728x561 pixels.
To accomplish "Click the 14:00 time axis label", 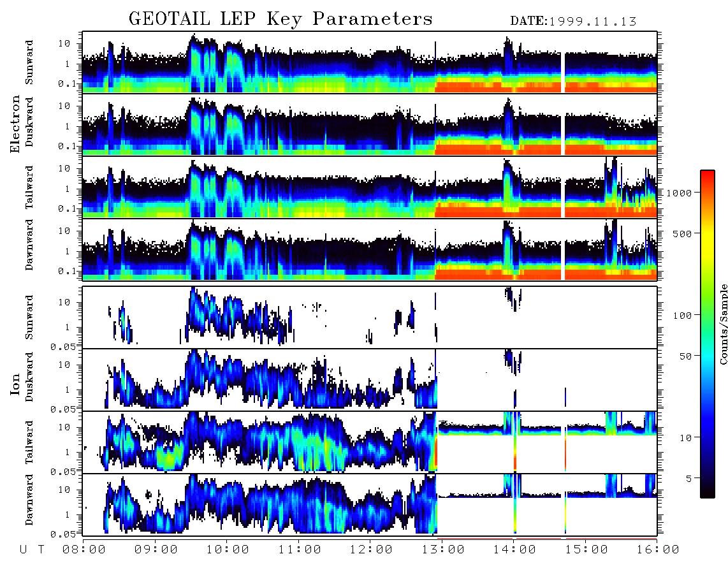I will pos(514,550).
